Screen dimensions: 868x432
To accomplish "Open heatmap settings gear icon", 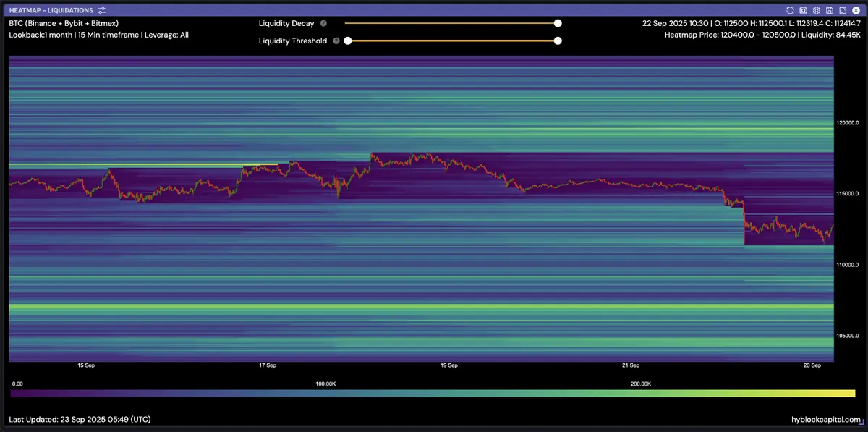I will click(817, 11).
